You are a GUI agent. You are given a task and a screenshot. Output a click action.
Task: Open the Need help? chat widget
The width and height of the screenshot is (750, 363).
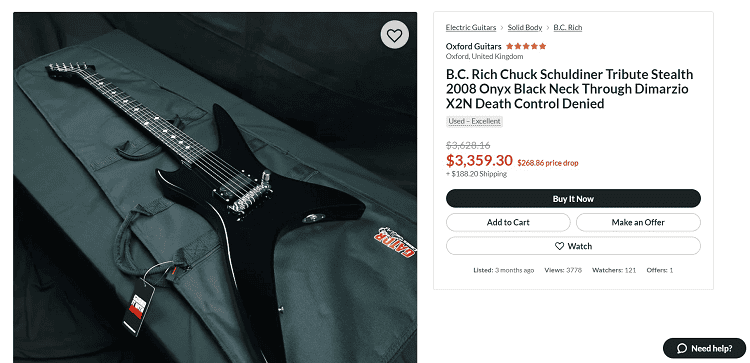[x=705, y=348]
